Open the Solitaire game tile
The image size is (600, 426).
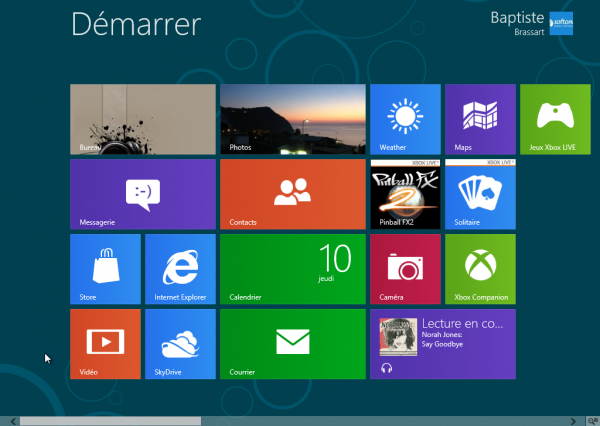click(x=480, y=194)
